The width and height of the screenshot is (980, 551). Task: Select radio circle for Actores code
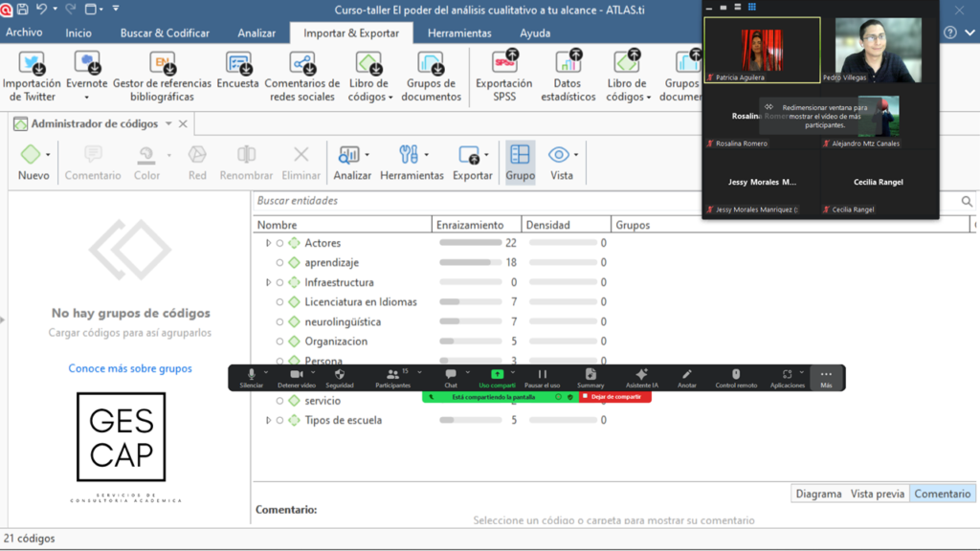point(280,243)
